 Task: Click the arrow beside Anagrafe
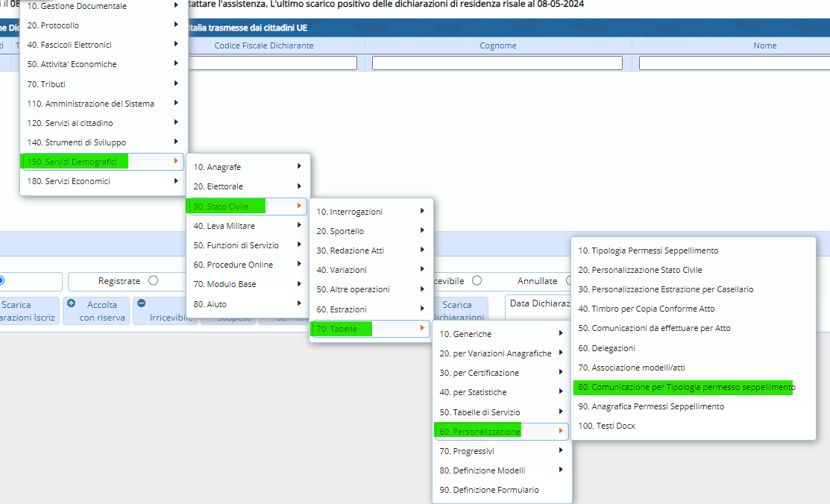coord(298,167)
